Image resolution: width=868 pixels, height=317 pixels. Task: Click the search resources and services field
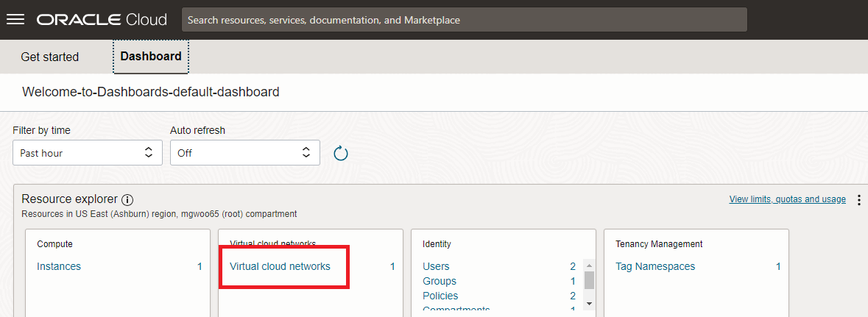(x=464, y=20)
